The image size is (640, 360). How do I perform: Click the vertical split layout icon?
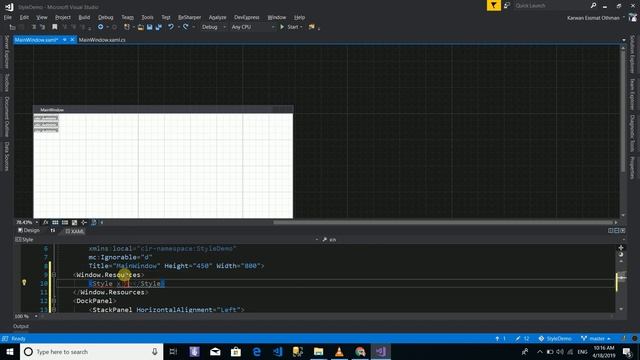(611, 231)
